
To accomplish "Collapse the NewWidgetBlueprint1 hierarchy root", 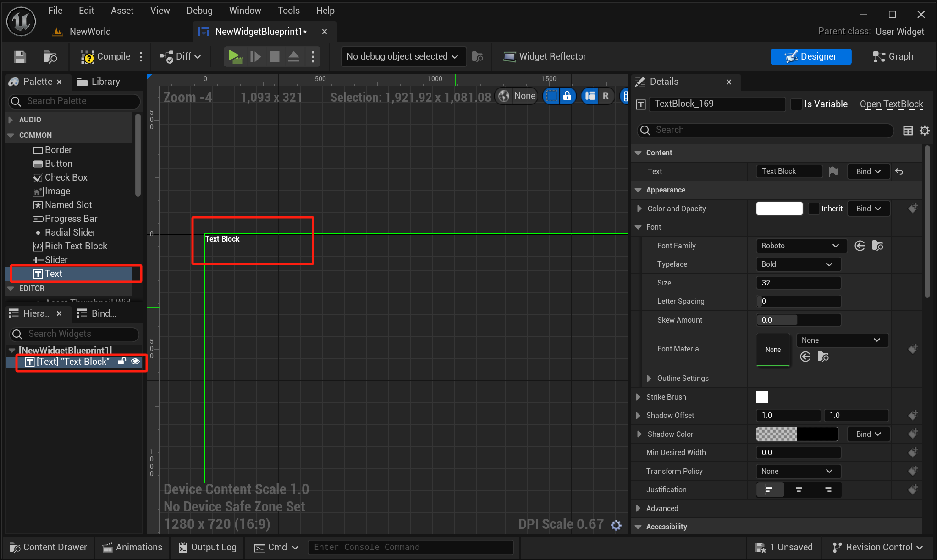I will [x=12, y=350].
